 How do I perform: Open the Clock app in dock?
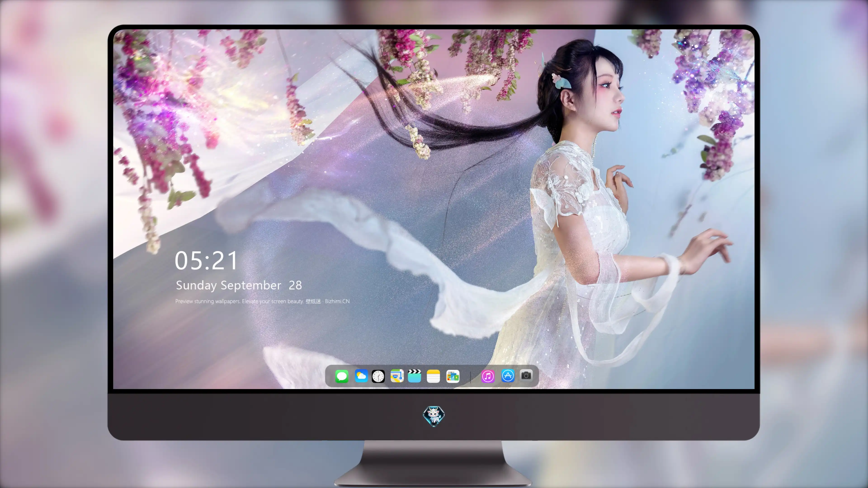coord(378,376)
